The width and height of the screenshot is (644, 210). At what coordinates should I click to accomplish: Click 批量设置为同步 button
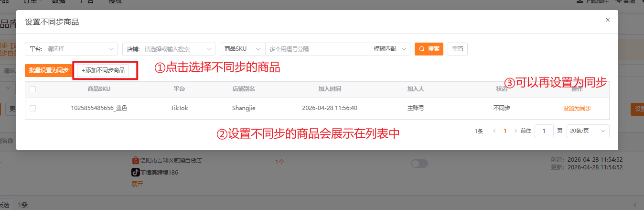click(x=48, y=70)
